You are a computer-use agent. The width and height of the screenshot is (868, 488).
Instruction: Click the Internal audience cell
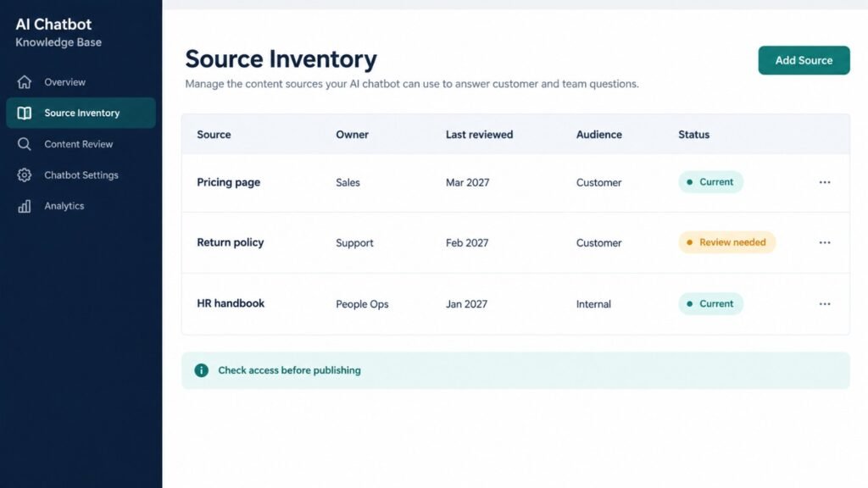tap(593, 304)
